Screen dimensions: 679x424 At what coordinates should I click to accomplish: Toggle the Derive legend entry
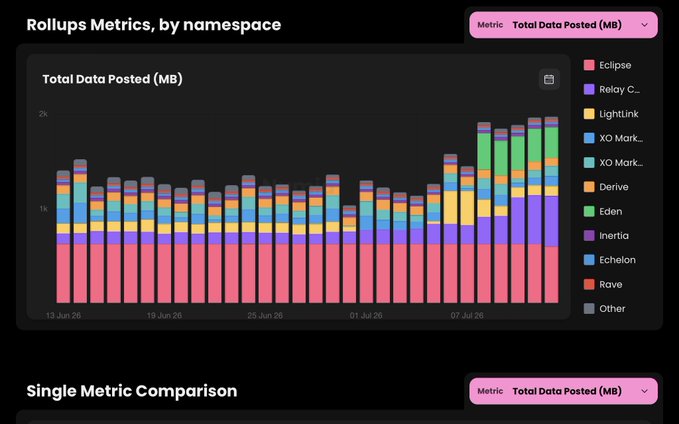pyautogui.click(x=606, y=187)
